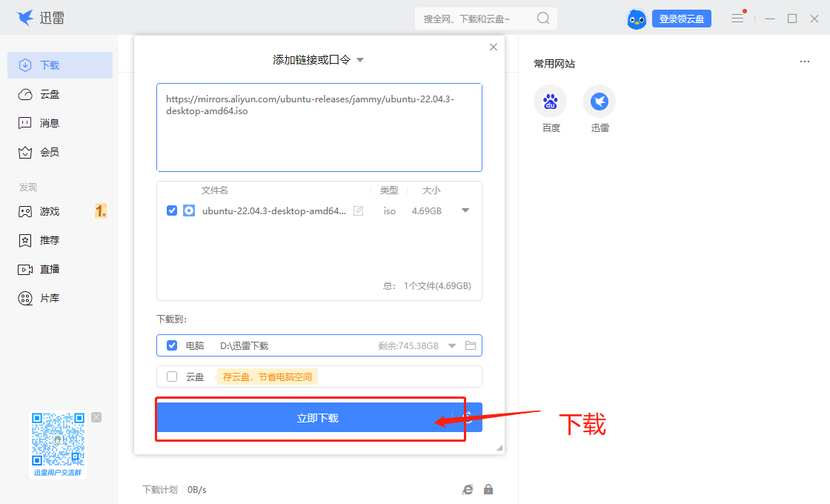Click the total 1个文件(4.69GB) text
830x504 pixels.
point(437,286)
